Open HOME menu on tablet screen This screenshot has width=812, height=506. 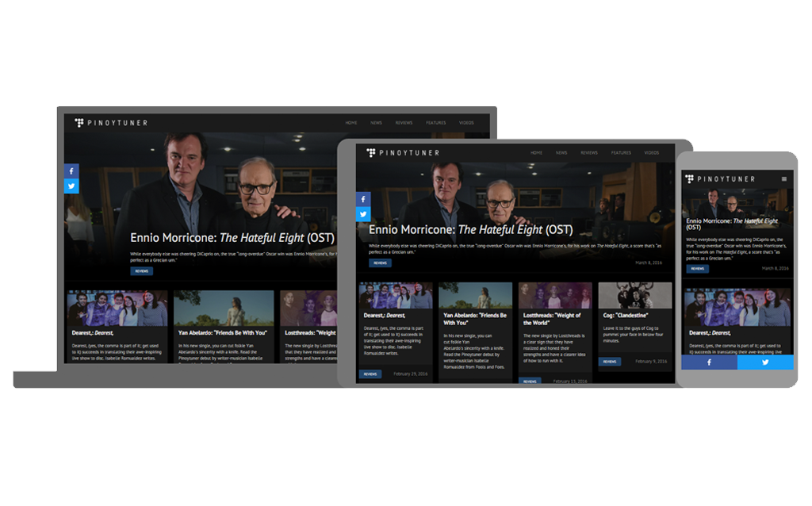click(537, 153)
